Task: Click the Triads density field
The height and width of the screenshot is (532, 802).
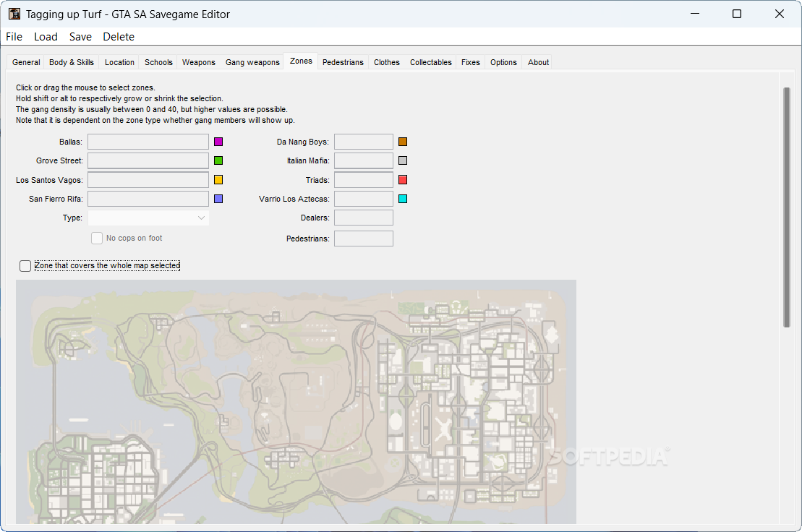Action: (x=364, y=180)
